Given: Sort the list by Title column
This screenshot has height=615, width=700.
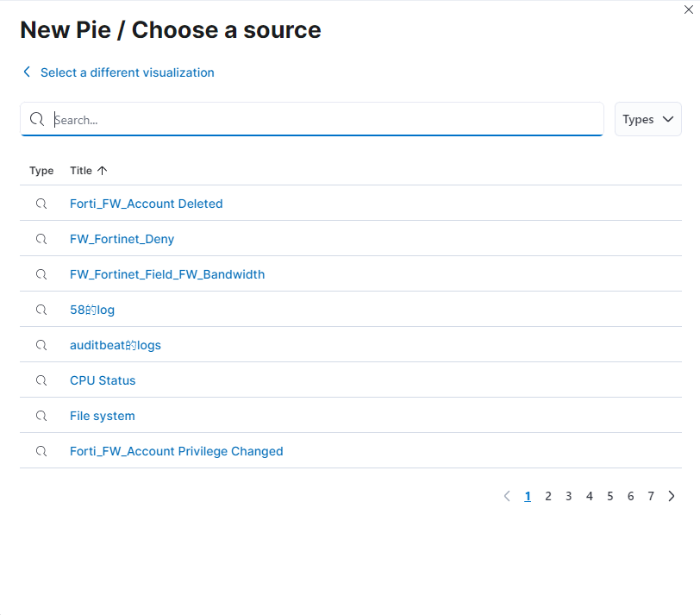Looking at the screenshot, I should click(x=89, y=171).
